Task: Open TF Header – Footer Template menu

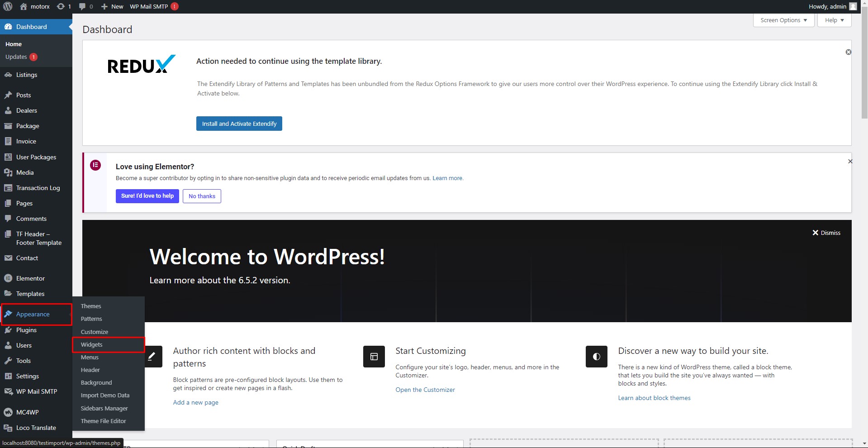Action: pyautogui.click(x=36, y=238)
